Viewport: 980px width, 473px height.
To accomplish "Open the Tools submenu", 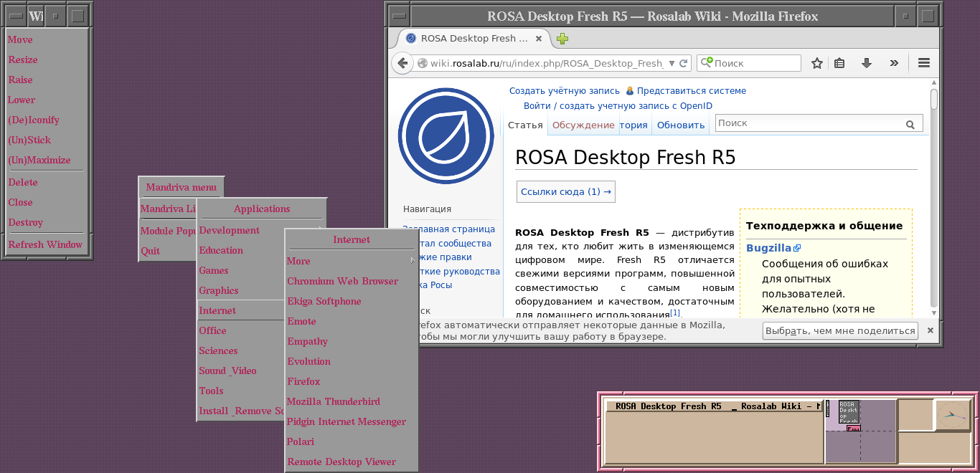I will (x=241, y=391).
